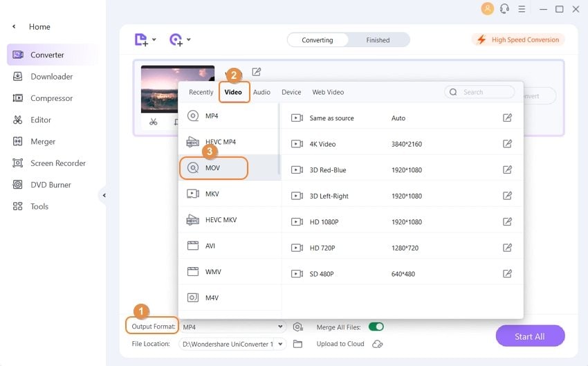588x366 pixels.
Task: Click the Upload to Cloud icon
Action: click(377, 344)
